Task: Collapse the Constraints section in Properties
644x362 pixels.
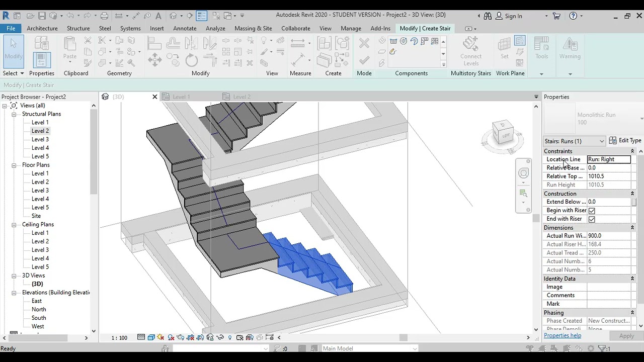Action: (632, 151)
